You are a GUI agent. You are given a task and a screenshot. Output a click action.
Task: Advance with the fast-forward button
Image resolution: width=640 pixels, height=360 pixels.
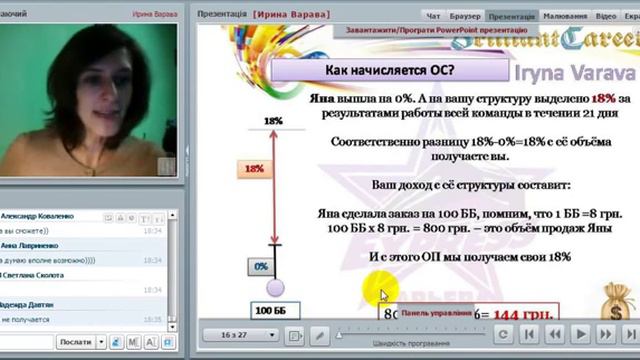(x=606, y=335)
